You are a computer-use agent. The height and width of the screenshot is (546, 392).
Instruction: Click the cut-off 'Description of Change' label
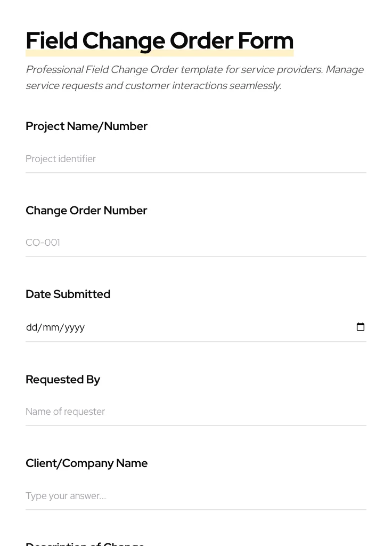click(85, 543)
